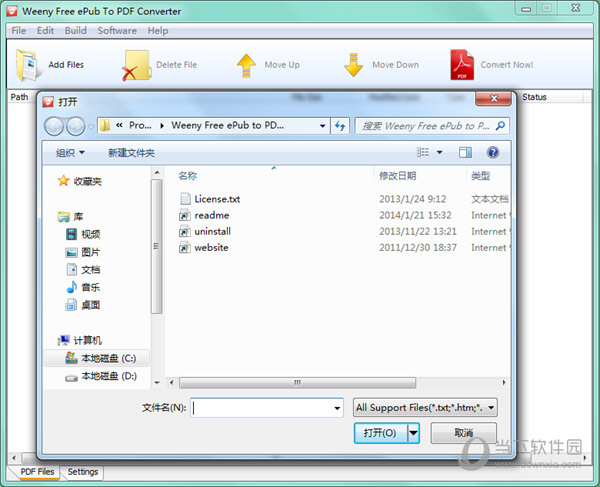Screen dimensions: 600x487
Task: Open 视频 videos library
Action: coord(83,234)
